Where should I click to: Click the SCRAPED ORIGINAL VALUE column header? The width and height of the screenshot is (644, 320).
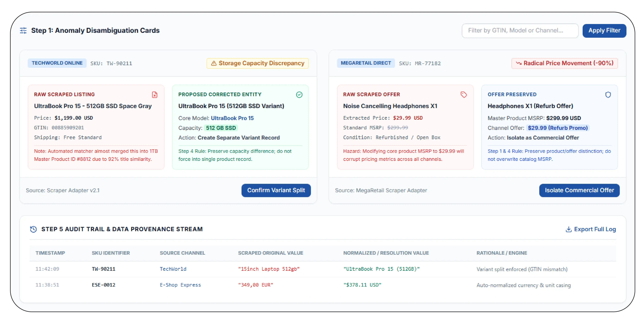click(271, 253)
